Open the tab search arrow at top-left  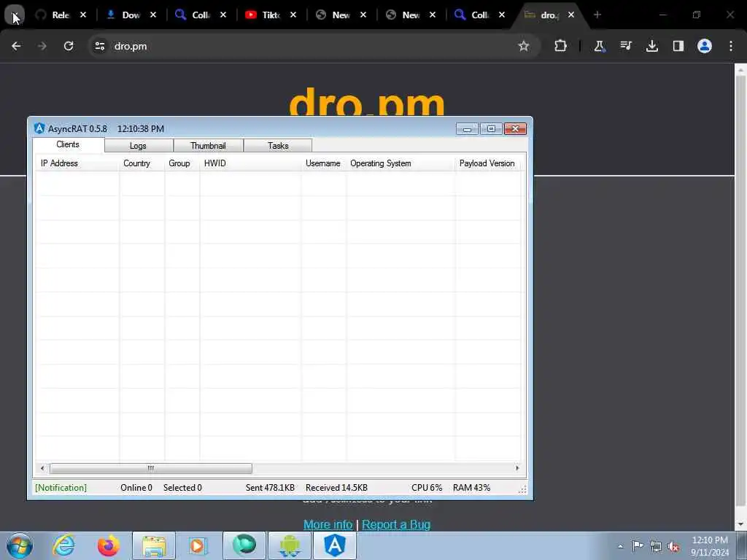pyautogui.click(x=15, y=15)
